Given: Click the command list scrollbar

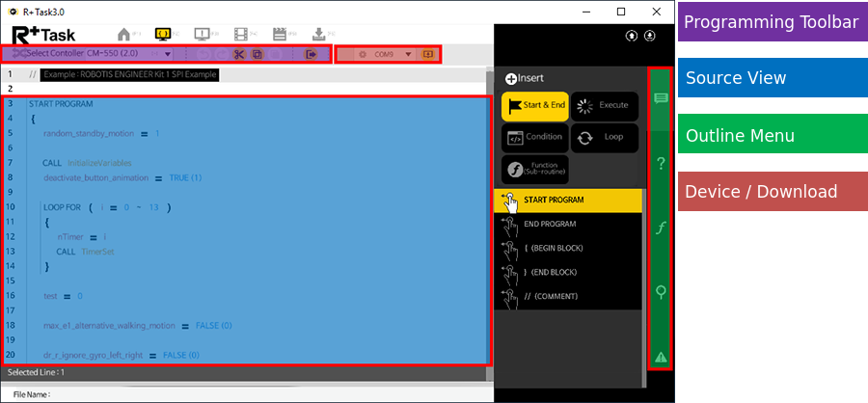Looking at the screenshot, I should (x=644, y=288).
